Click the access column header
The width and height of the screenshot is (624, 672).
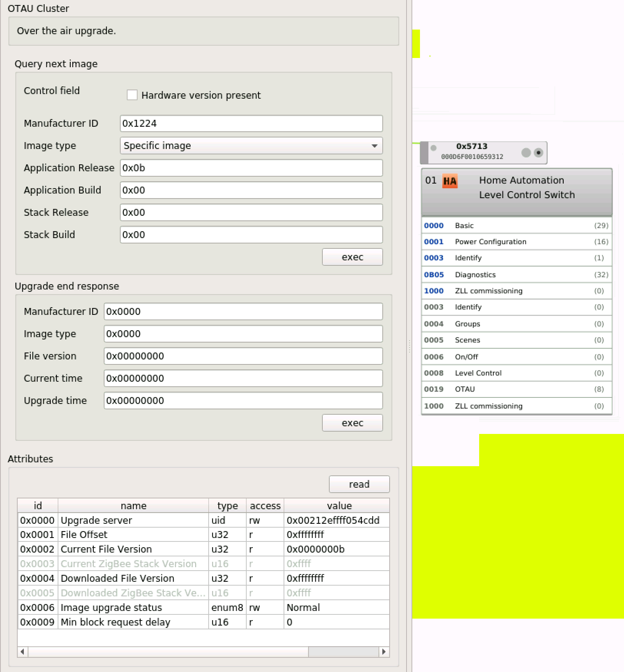coord(265,506)
